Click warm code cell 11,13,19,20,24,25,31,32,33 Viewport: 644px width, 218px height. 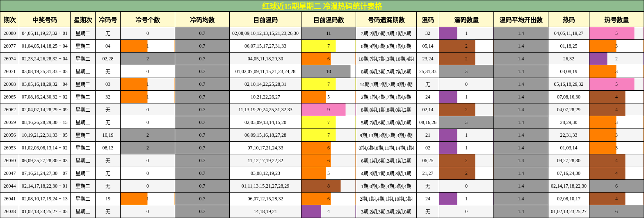click(x=265, y=110)
